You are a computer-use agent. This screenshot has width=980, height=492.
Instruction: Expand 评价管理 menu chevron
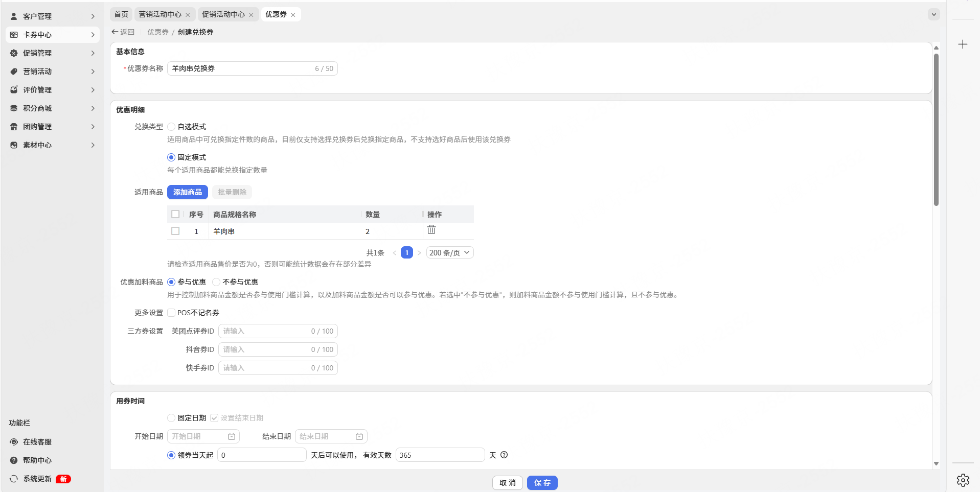point(93,90)
